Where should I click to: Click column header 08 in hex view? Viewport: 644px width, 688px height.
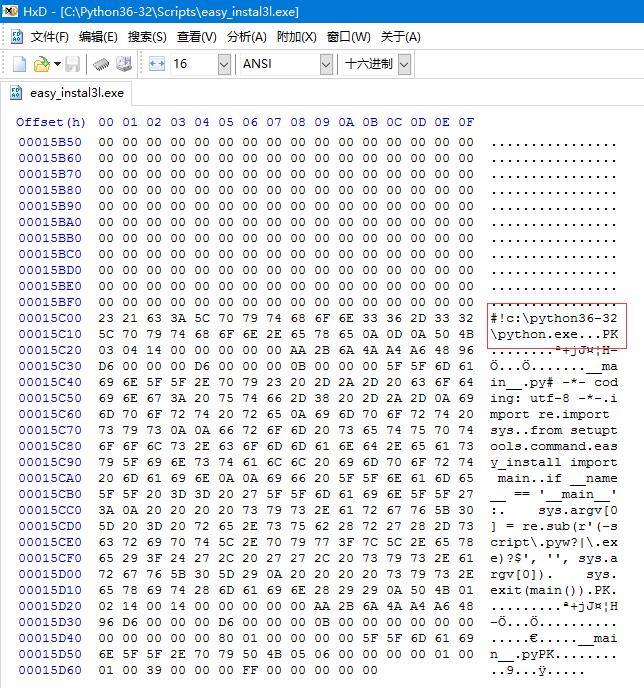coord(298,122)
